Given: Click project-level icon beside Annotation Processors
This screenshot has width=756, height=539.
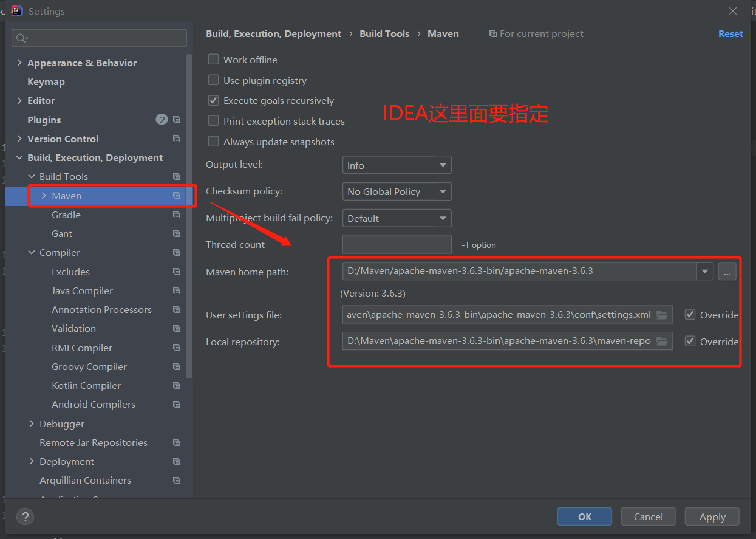Looking at the screenshot, I should tap(177, 309).
